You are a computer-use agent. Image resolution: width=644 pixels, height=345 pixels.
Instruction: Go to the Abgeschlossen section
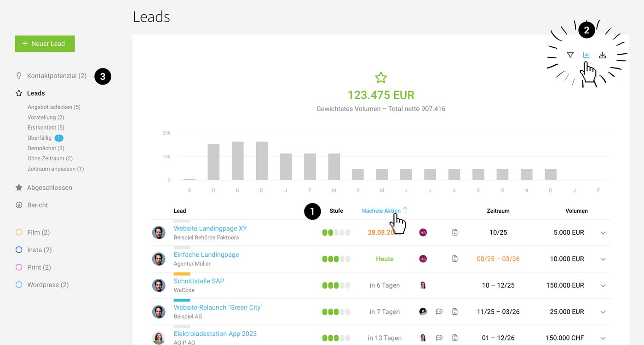point(49,187)
